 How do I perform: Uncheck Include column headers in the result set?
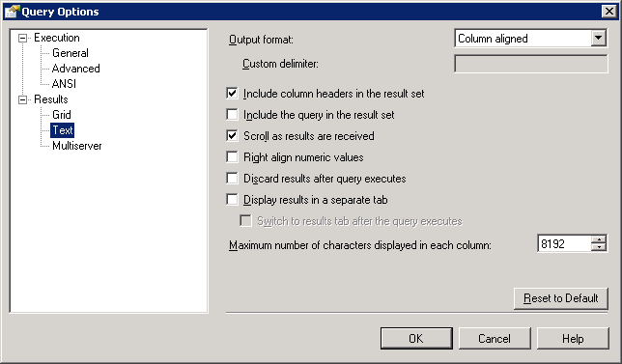tap(232, 94)
